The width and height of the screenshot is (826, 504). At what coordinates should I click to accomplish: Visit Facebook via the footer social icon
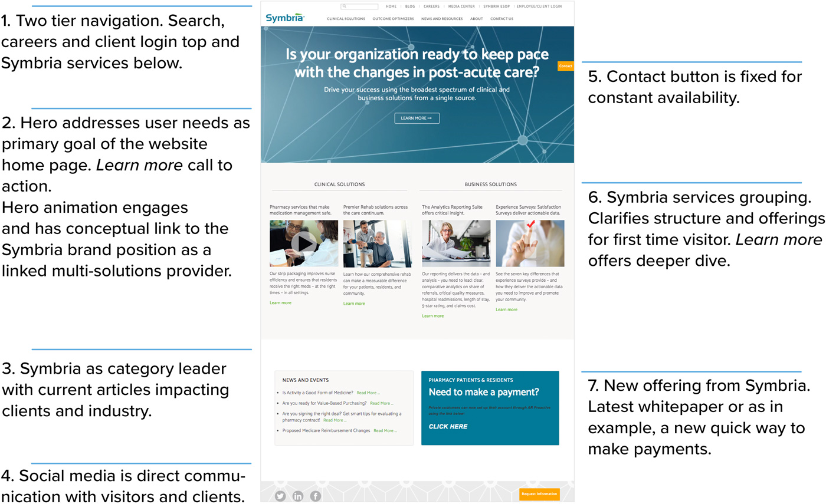click(315, 496)
